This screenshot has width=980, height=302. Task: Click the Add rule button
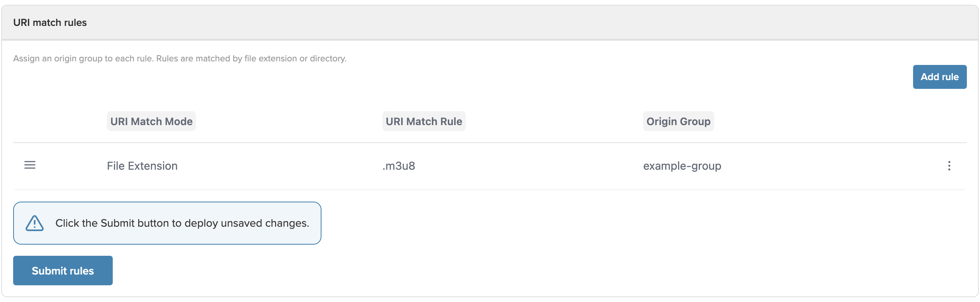pyautogui.click(x=939, y=77)
